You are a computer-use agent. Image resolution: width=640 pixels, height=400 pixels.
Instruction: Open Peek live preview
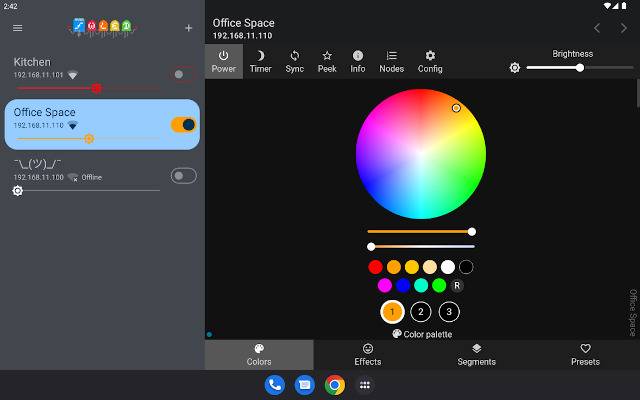click(x=327, y=61)
